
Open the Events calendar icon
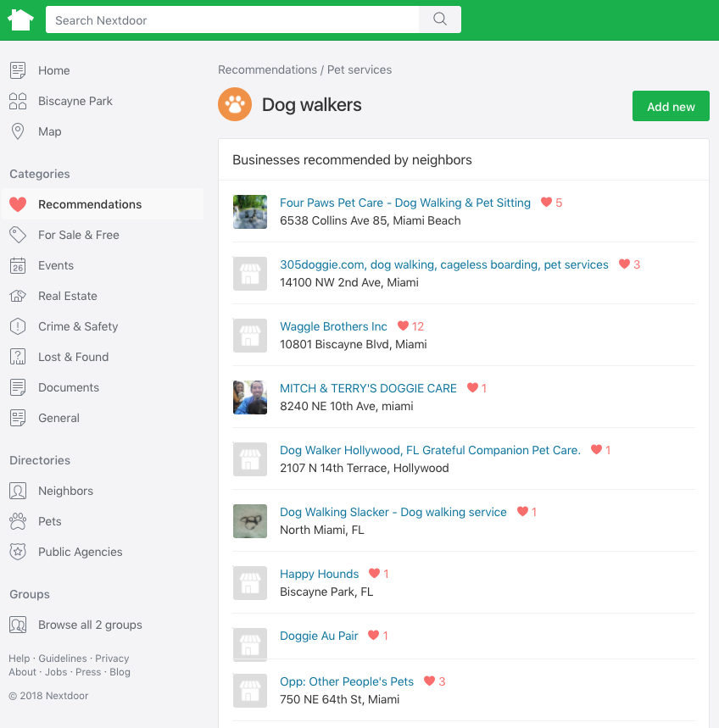(18, 265)
